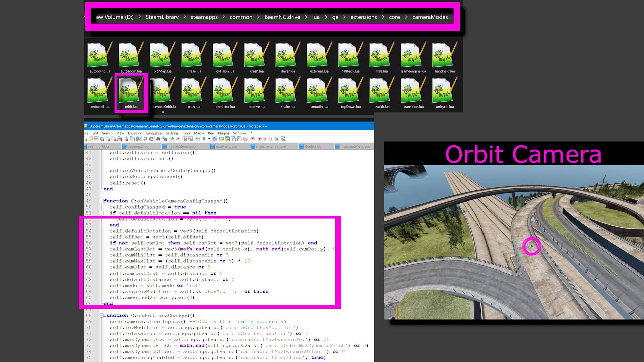Toggle Show All Characters pilcrow icon
The height and width of the screenshot is (362, 644).
click(204, 139)
